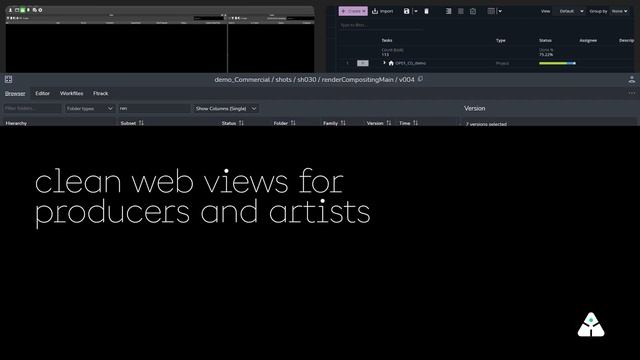Click the Import button
Image resolution: width=640 pixels, height=360 pixels.
click(x=382, y=11)
